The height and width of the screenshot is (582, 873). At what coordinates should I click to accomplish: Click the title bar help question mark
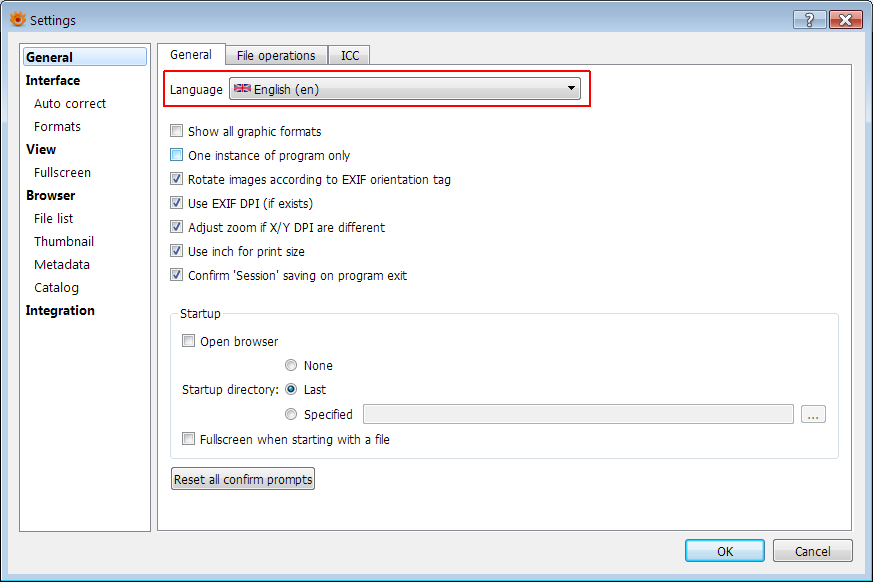(x=809, y=20)
